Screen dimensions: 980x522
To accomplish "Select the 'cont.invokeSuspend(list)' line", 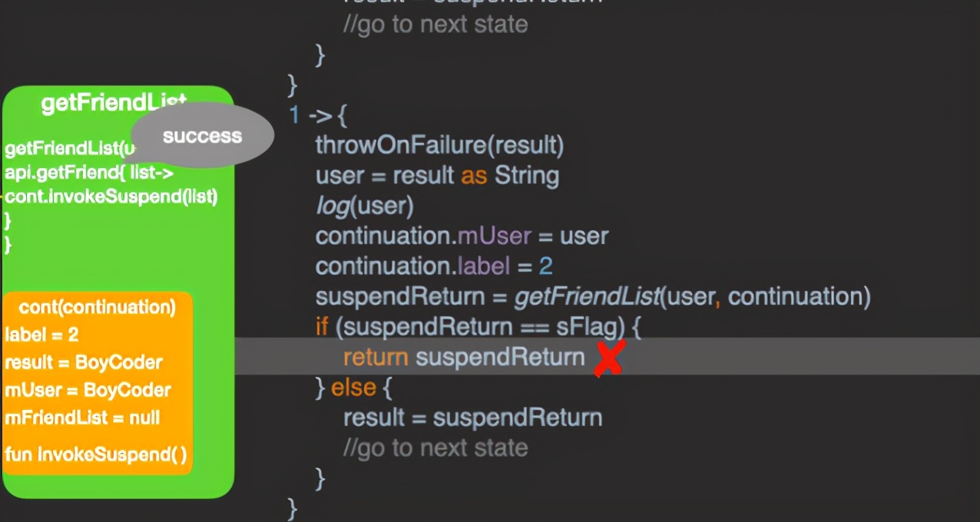I will click(111, 197).
